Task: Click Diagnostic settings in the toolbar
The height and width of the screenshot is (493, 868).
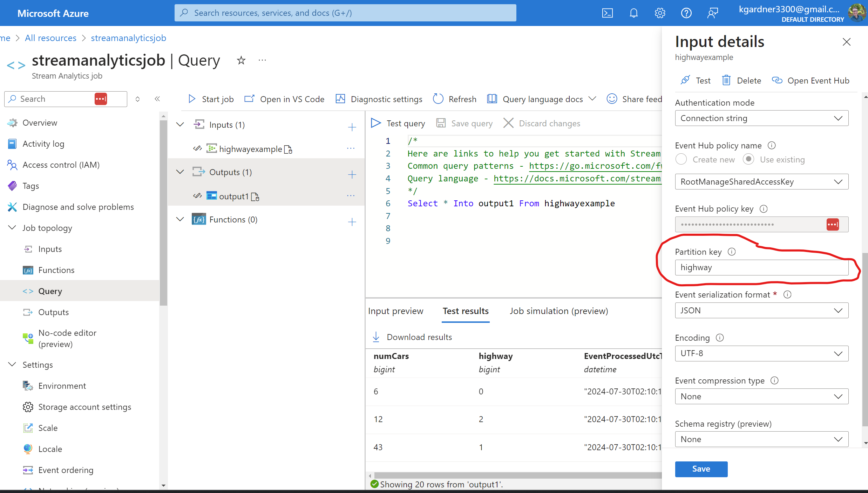Action: (x=379, y=99)
